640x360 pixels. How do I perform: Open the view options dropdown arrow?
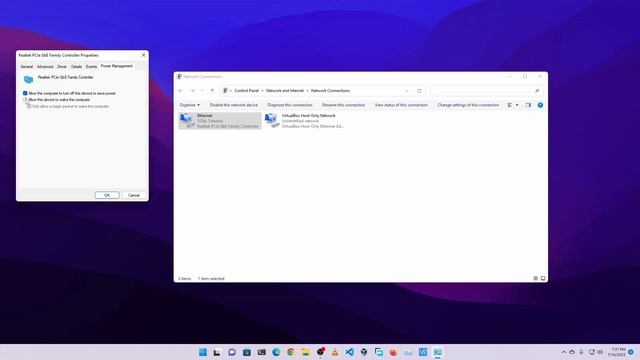tap(517, 105)
